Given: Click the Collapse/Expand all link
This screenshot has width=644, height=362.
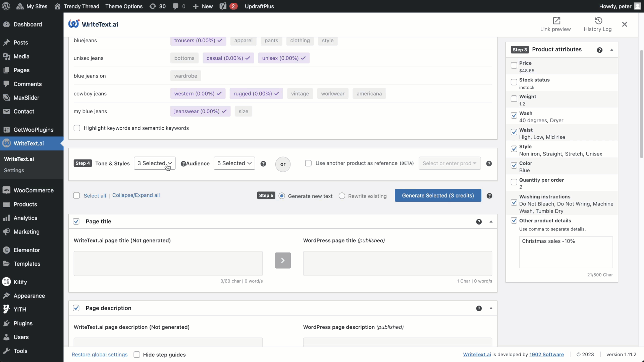Looking at the screenshot, I should [x=136, y=195].
